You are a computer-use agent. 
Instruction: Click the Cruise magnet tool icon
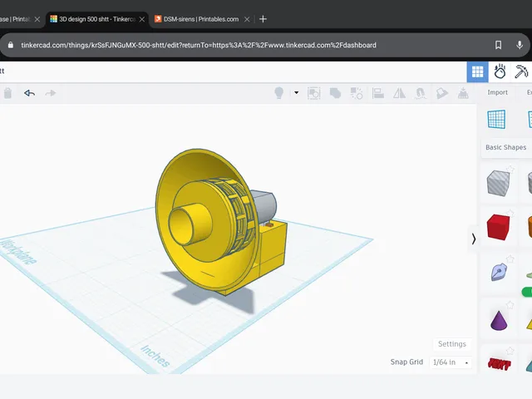tap(421, 93)
